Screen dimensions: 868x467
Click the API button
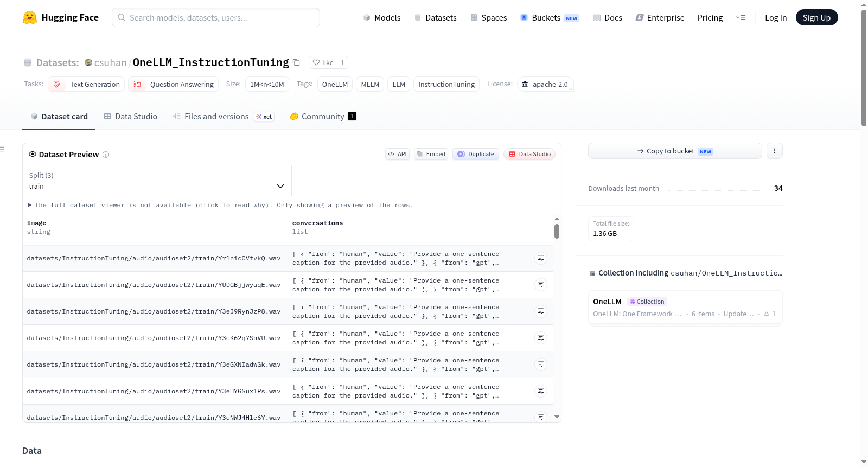point(397,154)
